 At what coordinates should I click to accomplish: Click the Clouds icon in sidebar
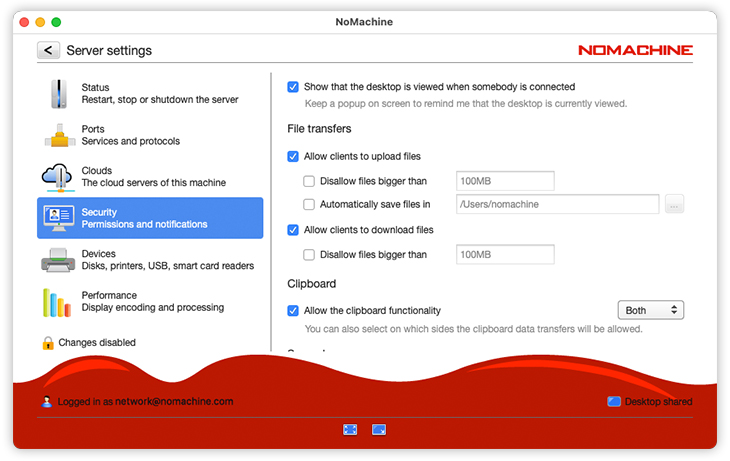coord(58,177)
